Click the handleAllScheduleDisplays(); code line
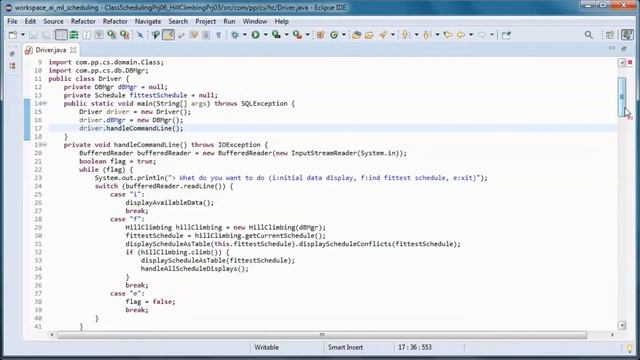The height and width of the screenshot is (360, 640). coord(195,269)
